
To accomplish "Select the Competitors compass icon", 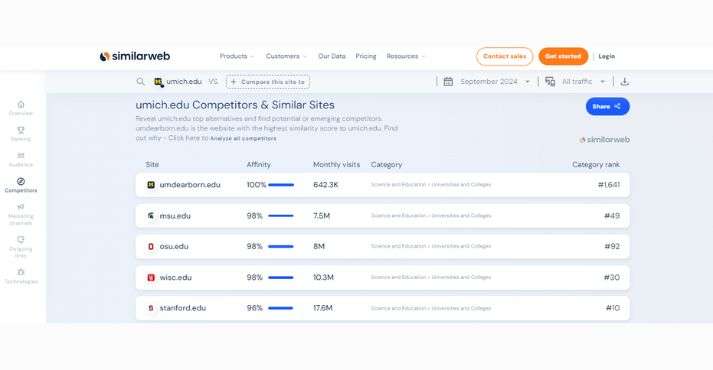I will 21,181.
